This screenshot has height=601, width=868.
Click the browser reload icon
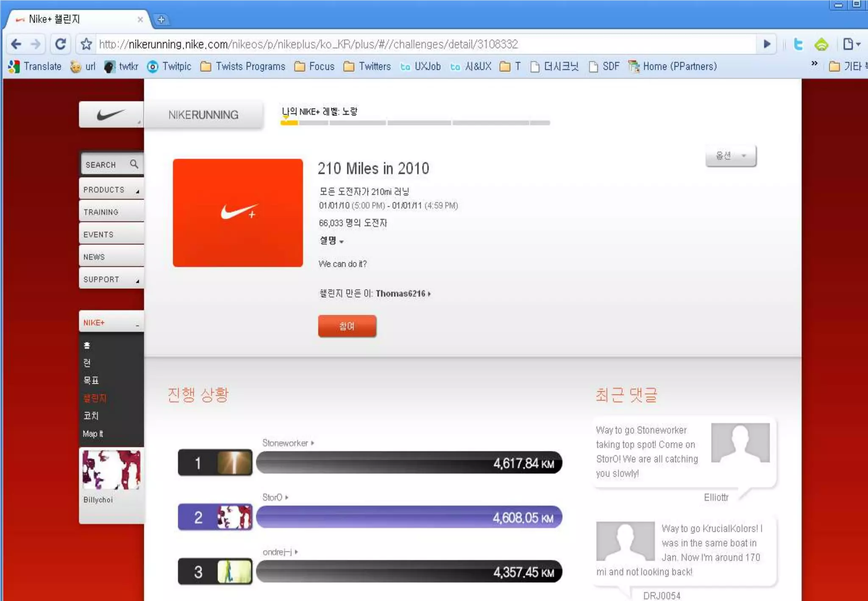coord(61,44)
